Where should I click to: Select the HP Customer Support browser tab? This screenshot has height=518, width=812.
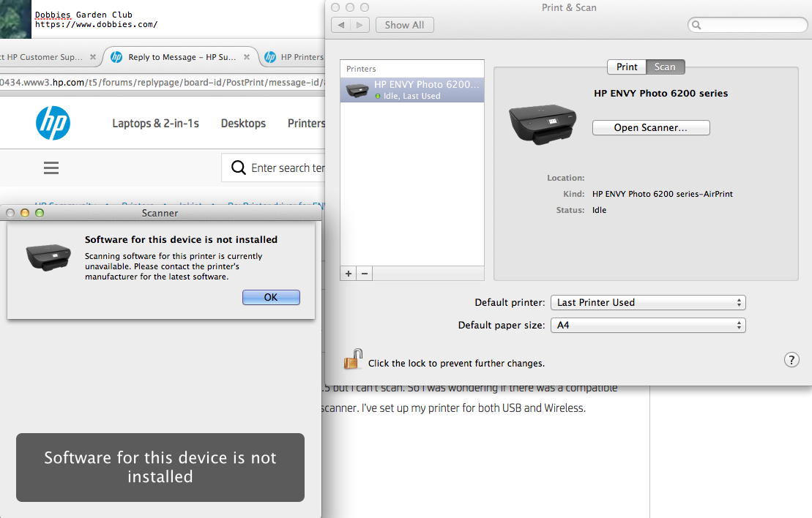(x=48, y=57)
